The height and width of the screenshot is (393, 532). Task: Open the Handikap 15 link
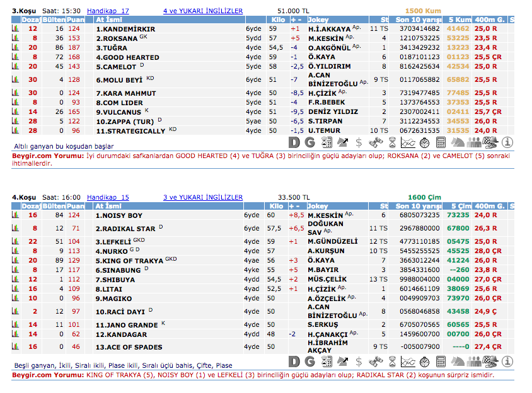coord(108,198)
